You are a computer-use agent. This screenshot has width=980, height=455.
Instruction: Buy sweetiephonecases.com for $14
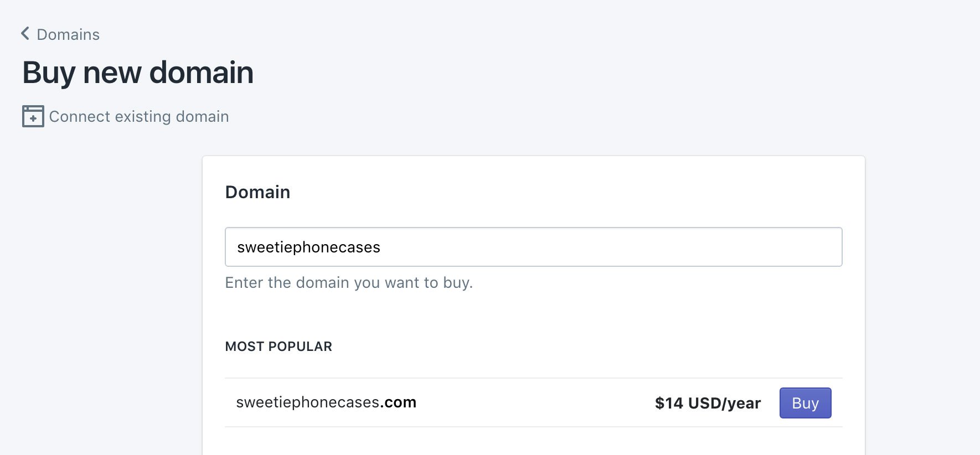click(x=805, y=403)
